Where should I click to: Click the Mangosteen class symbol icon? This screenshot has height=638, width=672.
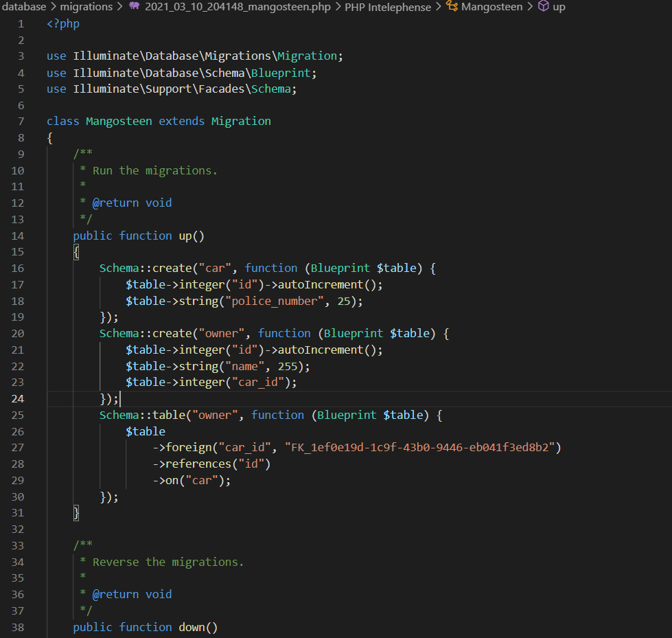tap(452, 6)
